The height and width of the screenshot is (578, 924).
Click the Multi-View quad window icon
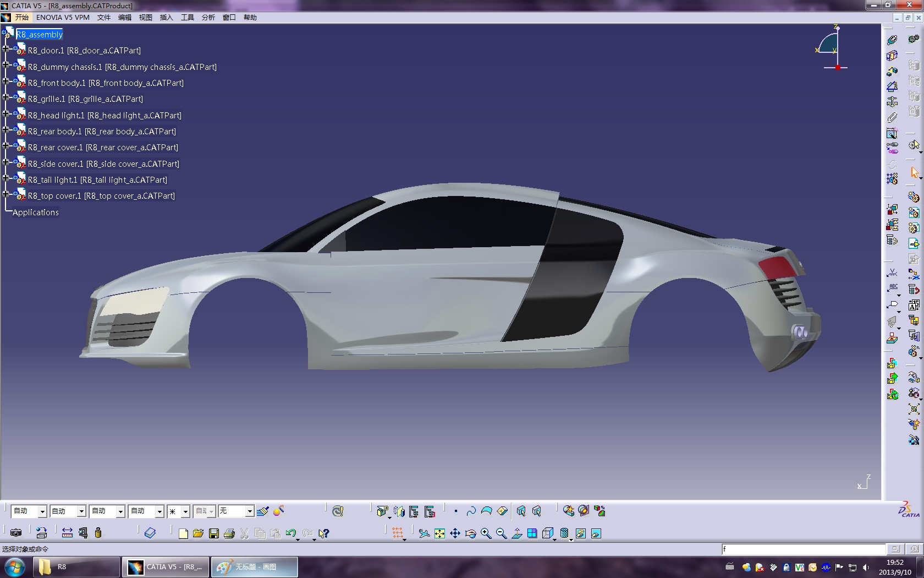532,533
